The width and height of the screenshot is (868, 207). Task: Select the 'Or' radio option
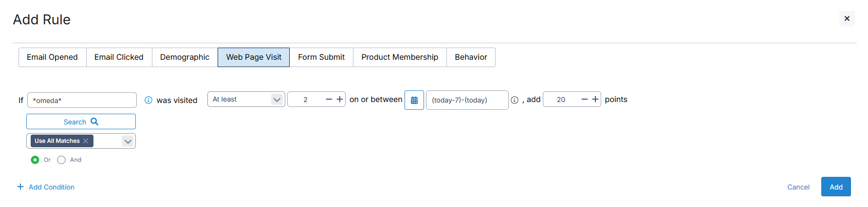35,160
